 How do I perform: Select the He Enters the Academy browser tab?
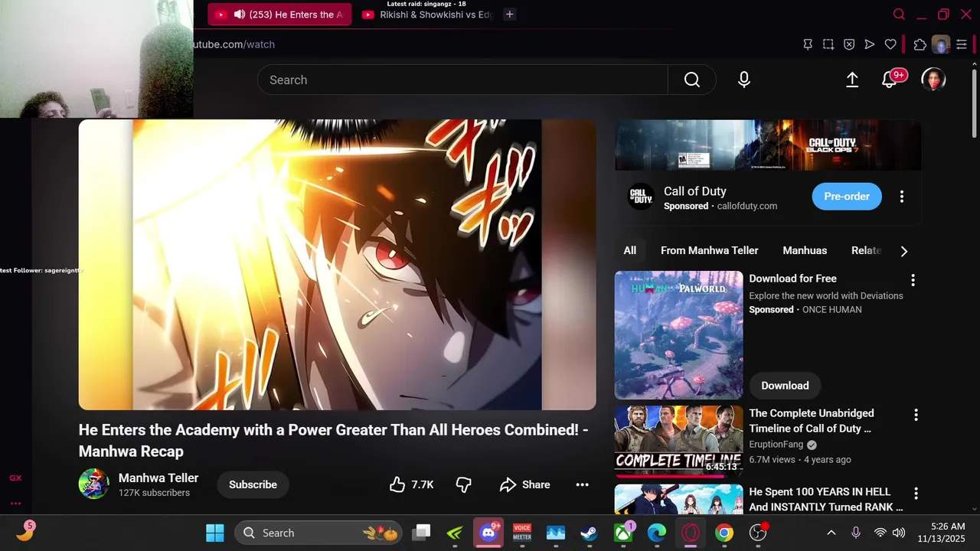279,15
